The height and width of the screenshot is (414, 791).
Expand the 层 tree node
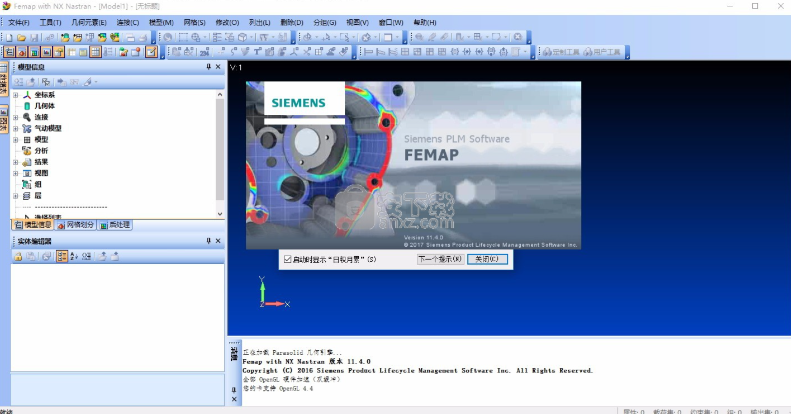click(x=16, y=196)
